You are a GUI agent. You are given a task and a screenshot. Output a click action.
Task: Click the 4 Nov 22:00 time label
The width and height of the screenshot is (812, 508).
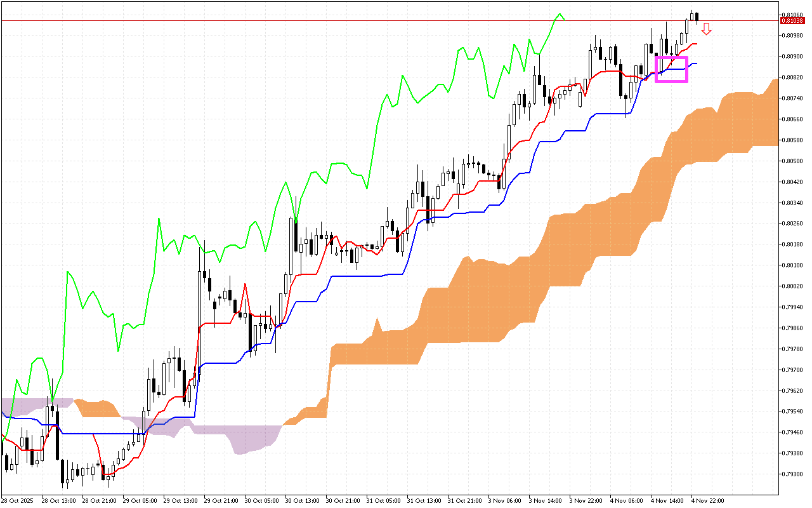click(707, 500)
